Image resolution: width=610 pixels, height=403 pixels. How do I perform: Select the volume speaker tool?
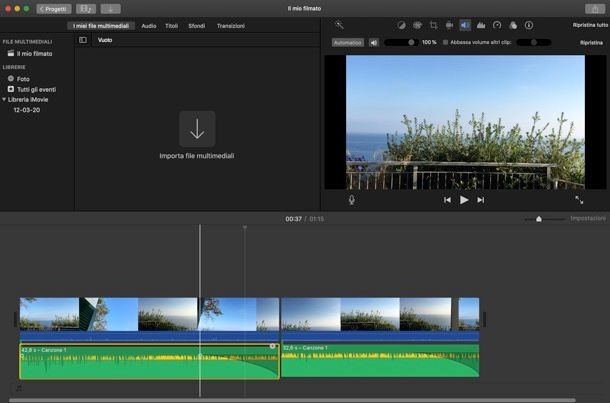coord(465,25)
